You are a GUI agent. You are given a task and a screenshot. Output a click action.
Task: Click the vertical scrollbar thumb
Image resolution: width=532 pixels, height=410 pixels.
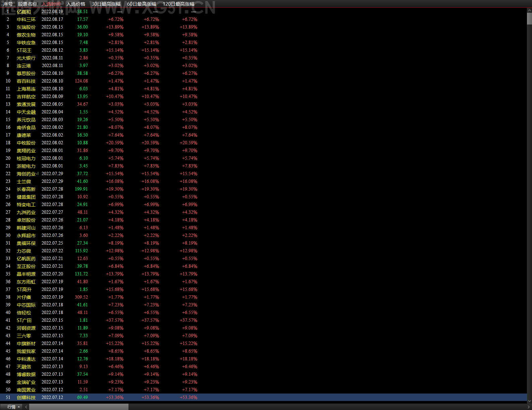[529, 19]
